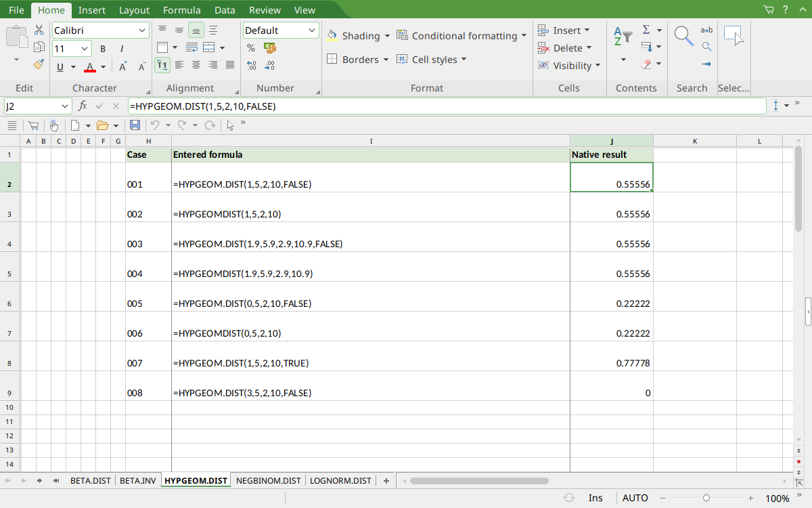Open the Formula ribbon tab
812x508 pixels.
[182, 10]
